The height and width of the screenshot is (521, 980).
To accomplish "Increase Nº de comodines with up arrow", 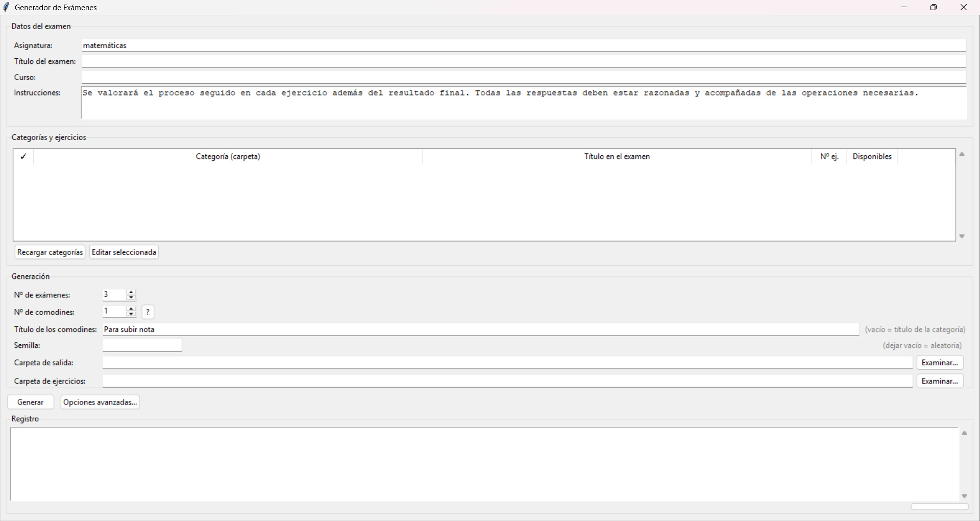I will coord(131,309).
